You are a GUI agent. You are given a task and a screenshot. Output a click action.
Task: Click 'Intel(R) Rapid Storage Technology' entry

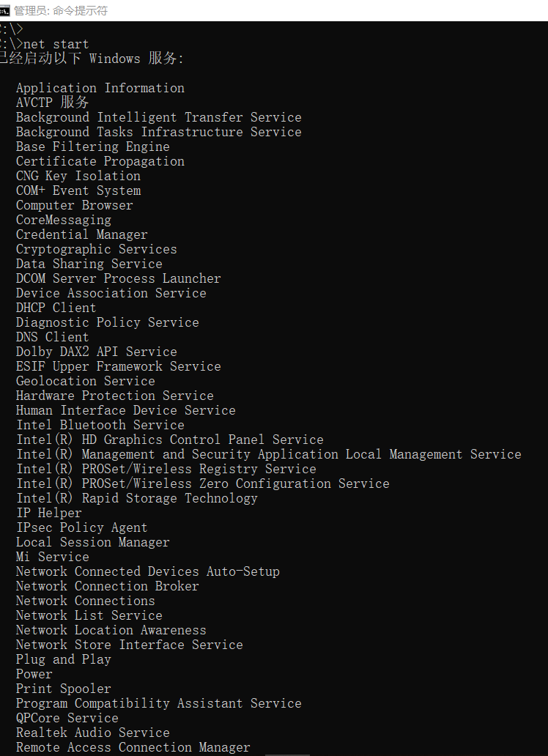137,498
